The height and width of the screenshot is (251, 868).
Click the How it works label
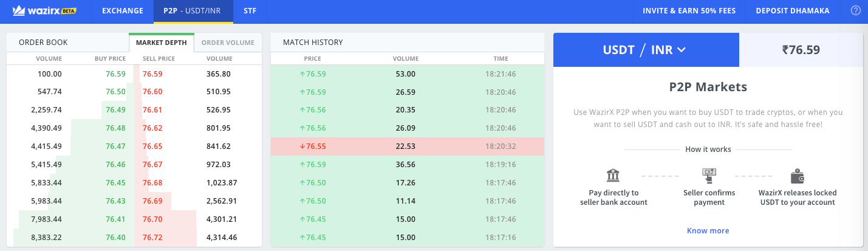point(708,150)
